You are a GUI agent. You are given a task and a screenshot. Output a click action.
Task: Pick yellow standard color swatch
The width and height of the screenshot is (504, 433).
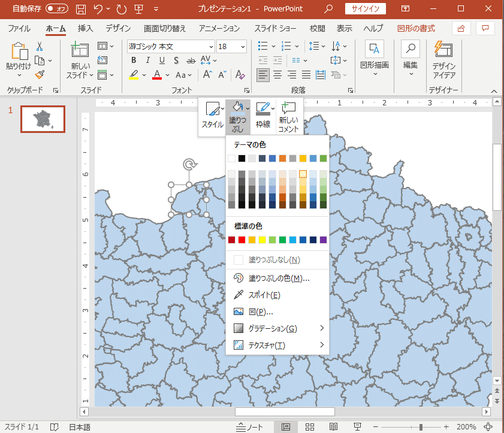click(x=262, y=240)
